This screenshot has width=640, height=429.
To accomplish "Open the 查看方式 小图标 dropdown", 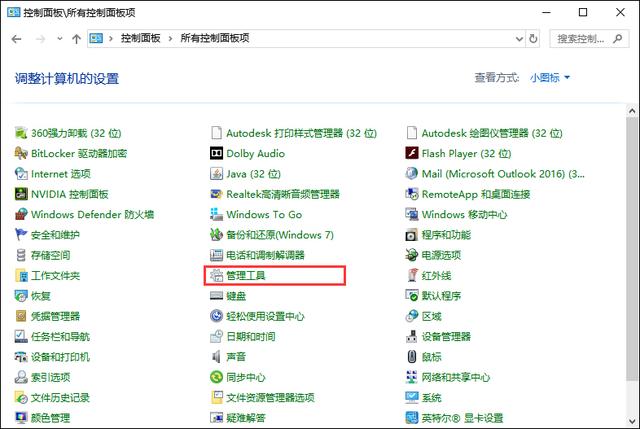I will [x=550, y=78].
